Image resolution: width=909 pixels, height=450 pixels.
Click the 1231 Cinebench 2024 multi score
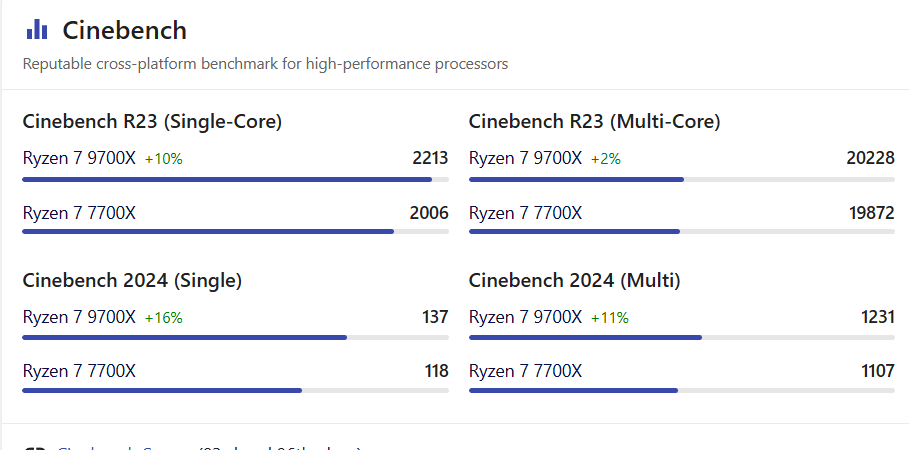(x=877, y=317)
